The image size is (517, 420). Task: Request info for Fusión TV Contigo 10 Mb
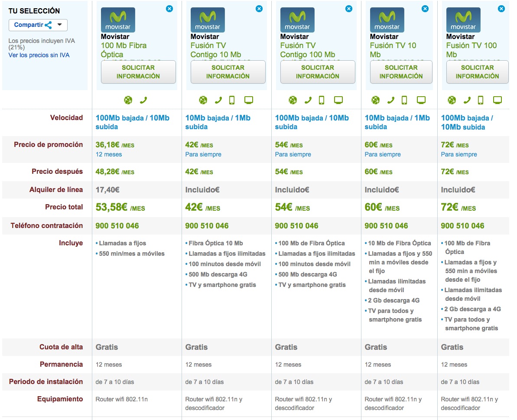click(x=228, y=72)
